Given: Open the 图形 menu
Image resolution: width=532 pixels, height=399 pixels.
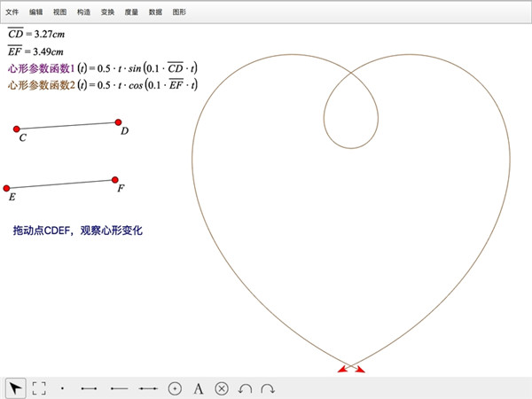Looking at the screenshot, I should (x=179, y=12).
